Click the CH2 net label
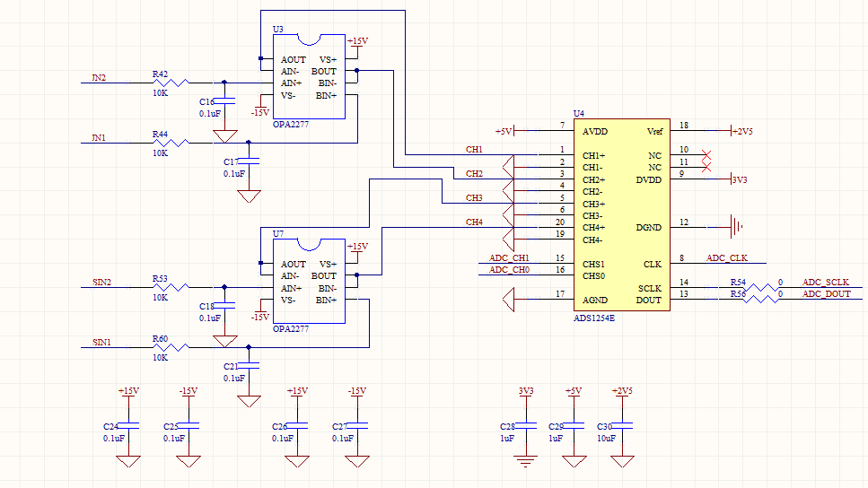This screenshot has height=488, width=868. [x=474, y=174]
